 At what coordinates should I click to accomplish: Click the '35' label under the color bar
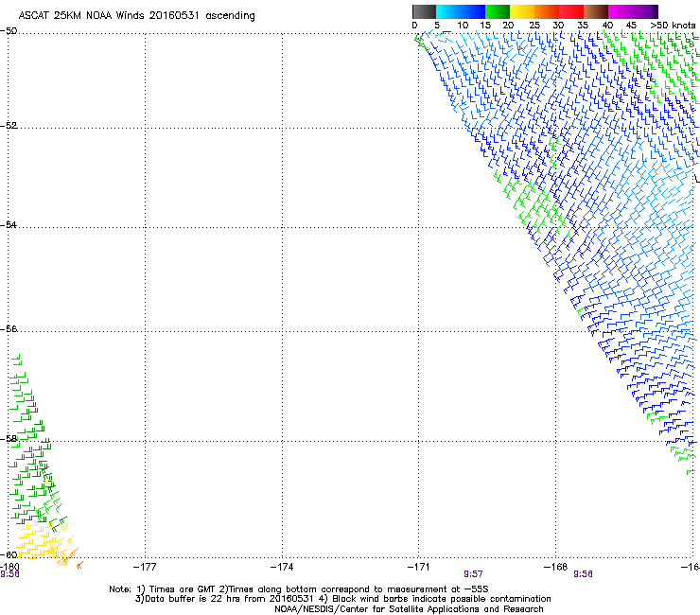click(x=583, y=26)
